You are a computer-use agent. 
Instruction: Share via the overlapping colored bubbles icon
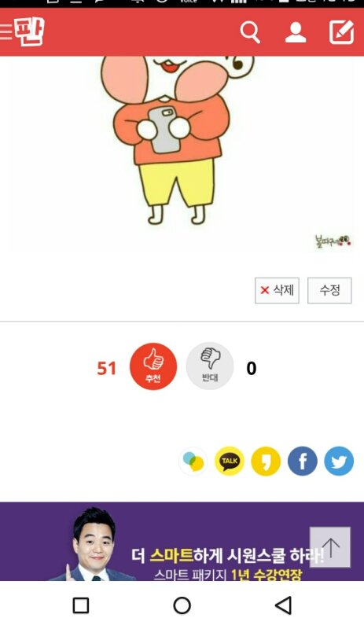coord(193,461)
